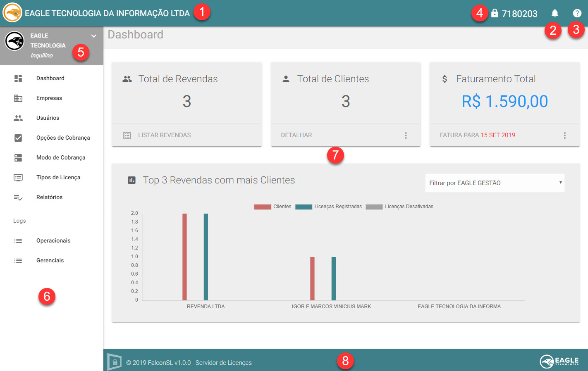Open Relatórios from the sidebar
Screen dimensions: 588x371
(52, 197)
